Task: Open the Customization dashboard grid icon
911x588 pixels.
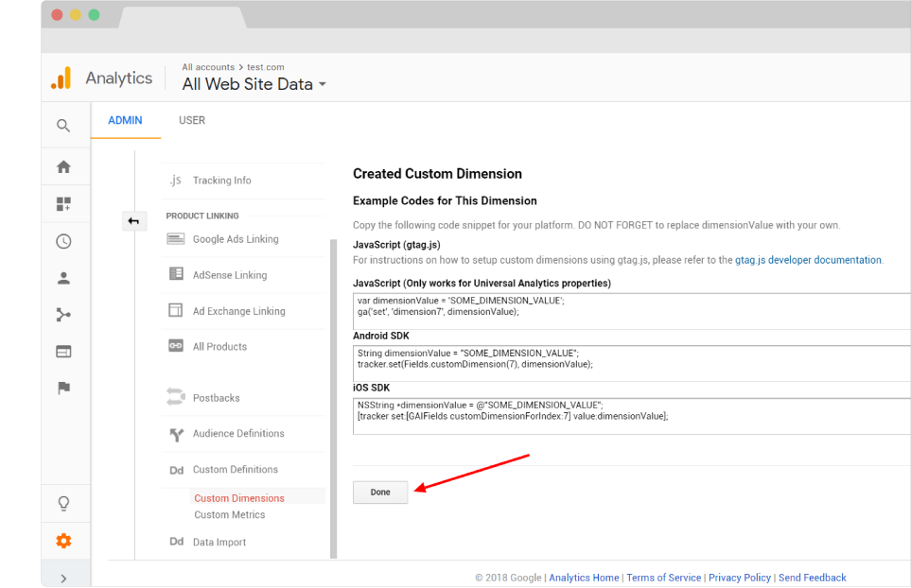Action: tap(63, 204)
